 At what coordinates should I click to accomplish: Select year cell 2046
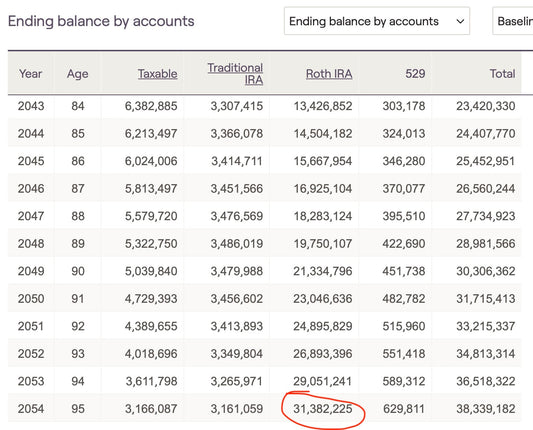[31, 189]
